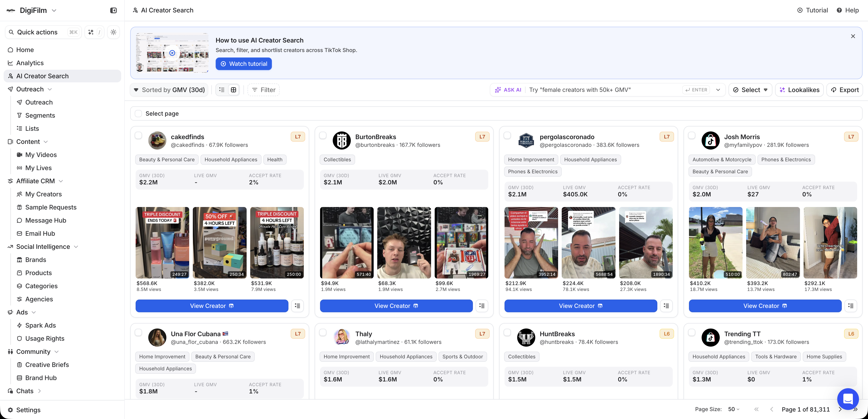Open pergolascoronado profile avatar
This screenshot has height=419, width=868.
point(526,140)
